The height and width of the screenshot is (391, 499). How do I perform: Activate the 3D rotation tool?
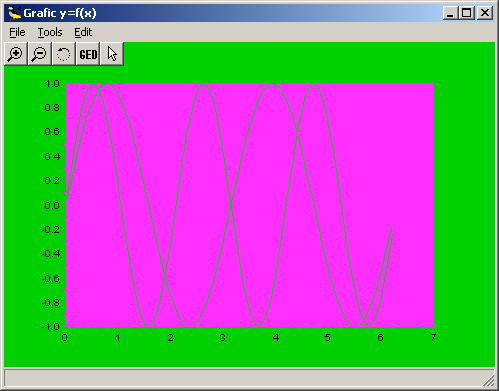point(63,54)
